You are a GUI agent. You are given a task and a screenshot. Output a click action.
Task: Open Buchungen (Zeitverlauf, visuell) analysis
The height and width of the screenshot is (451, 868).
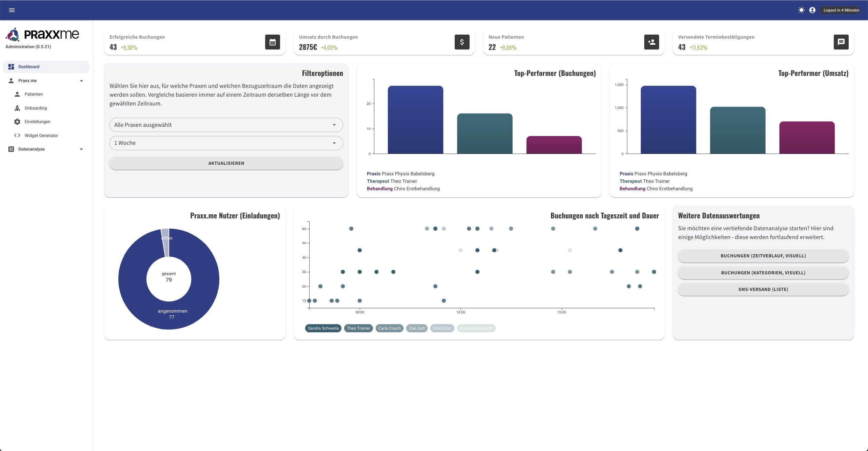pos(763,256)
